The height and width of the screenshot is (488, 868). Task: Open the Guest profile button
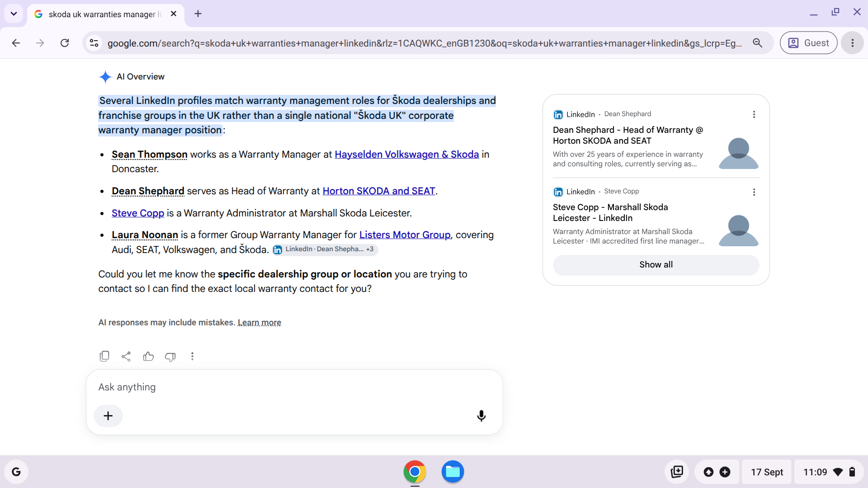pyautogui.click(x=808, y=43)
